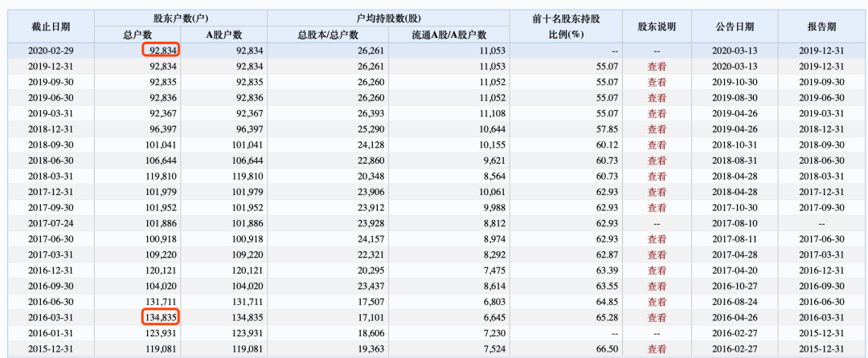This screenshot has width=868, height=358.
Task: Open 查看 link for 2019-06-30 row
Action: click(x=657, y=98)
